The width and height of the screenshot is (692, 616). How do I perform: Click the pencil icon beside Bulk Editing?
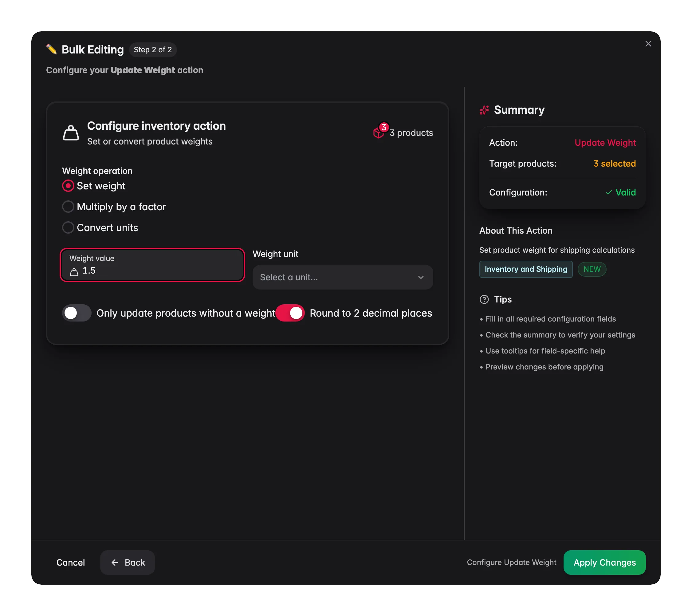point(51,49)
